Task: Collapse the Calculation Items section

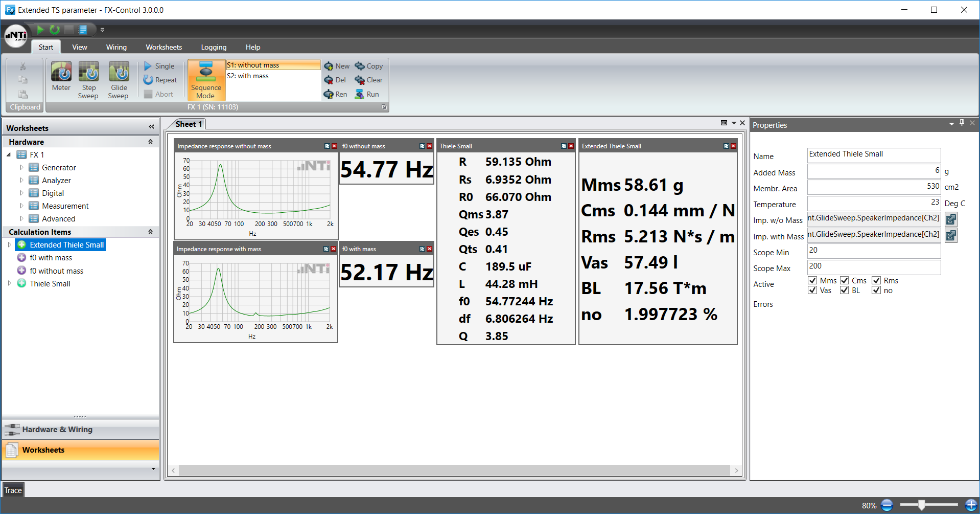Action: pyautogui.click(x=150, y=232)
